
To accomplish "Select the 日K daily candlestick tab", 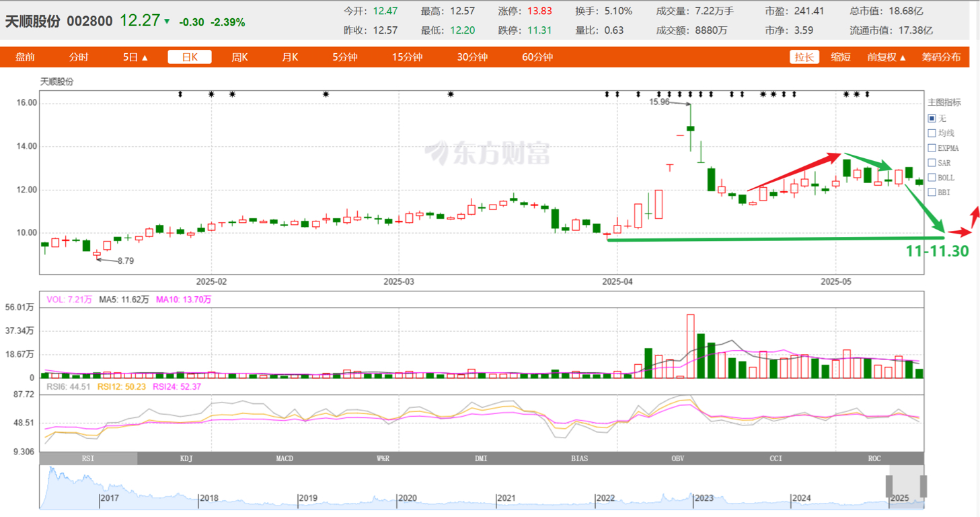I will (190, 57).
